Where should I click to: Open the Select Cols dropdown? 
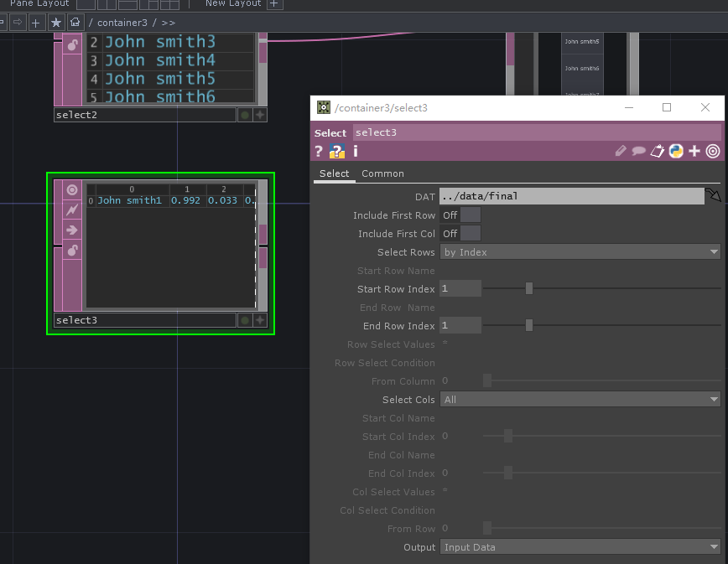tap(580, 399)
